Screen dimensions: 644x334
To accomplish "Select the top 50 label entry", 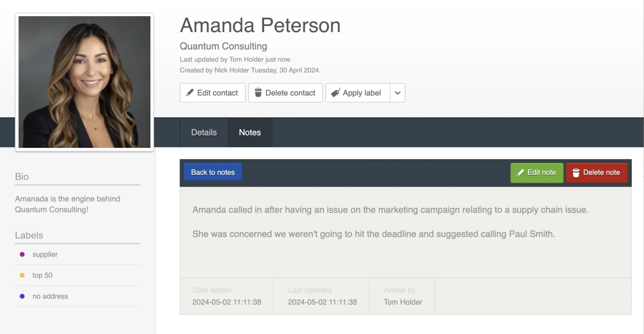I will pyautogui.click(x=42, y=275).
